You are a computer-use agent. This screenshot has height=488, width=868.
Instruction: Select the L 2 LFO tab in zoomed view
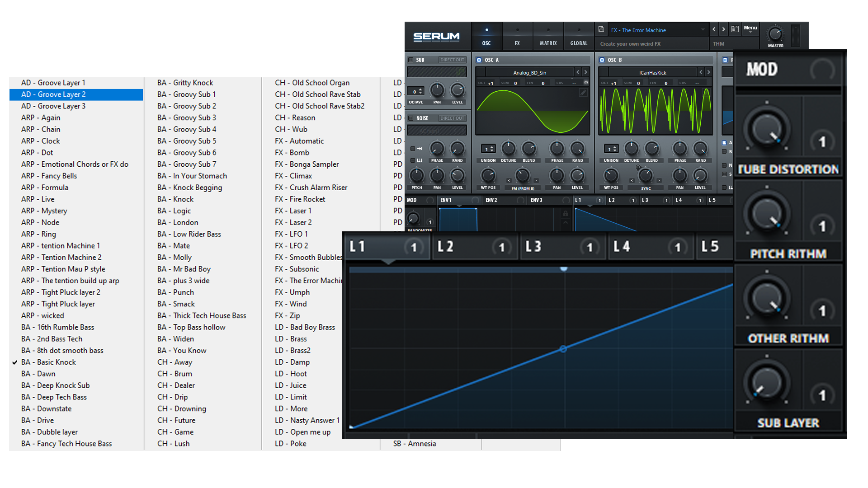[475, 247]
